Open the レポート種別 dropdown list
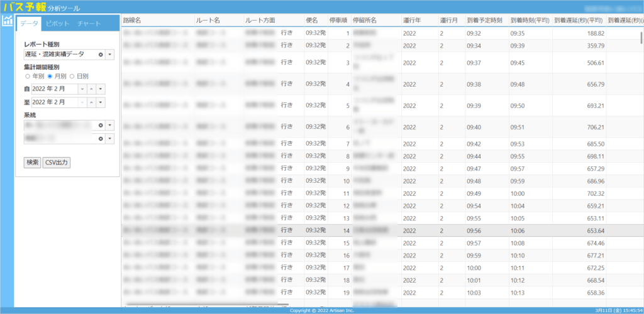 pyautogui.click(x=109, y=55)
